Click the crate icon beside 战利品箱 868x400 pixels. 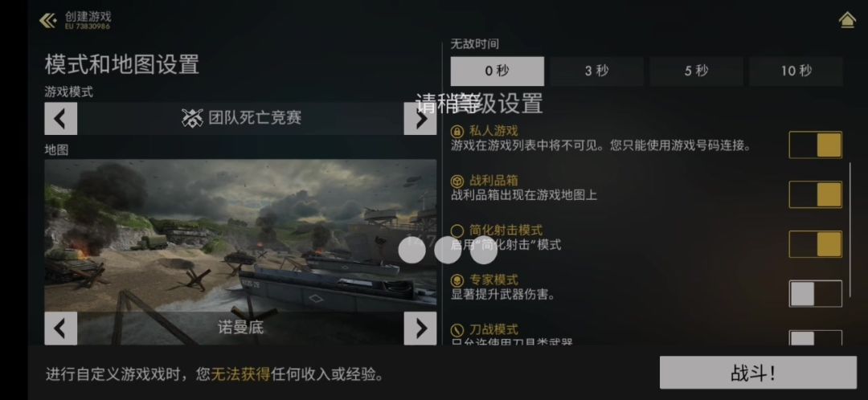(x=457, y=181)
